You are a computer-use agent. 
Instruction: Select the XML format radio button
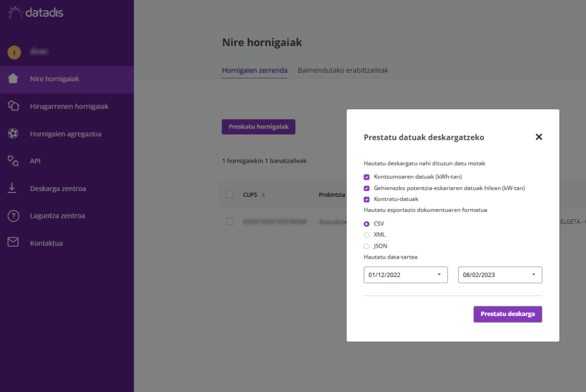(x=367, y=235)
